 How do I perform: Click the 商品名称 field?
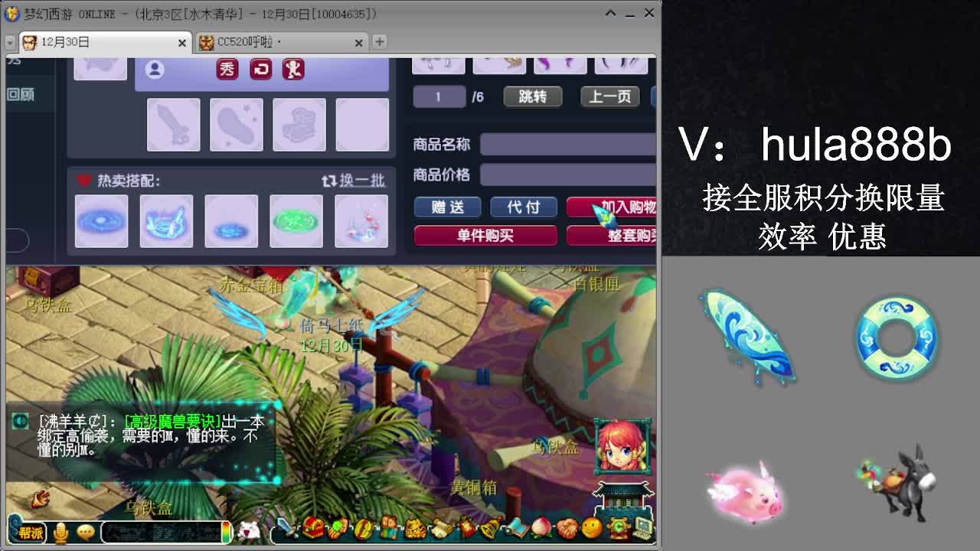click(x=568, y=144)
